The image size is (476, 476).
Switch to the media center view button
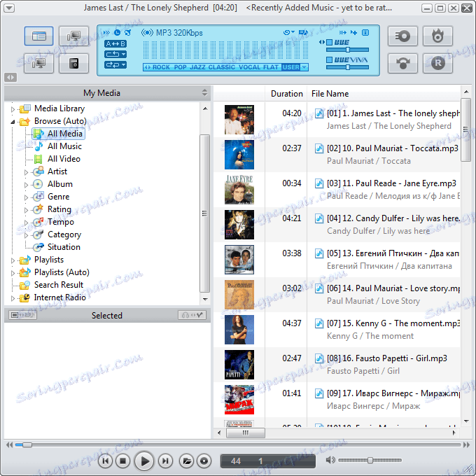pyautogui.click(x=39, y=36)
